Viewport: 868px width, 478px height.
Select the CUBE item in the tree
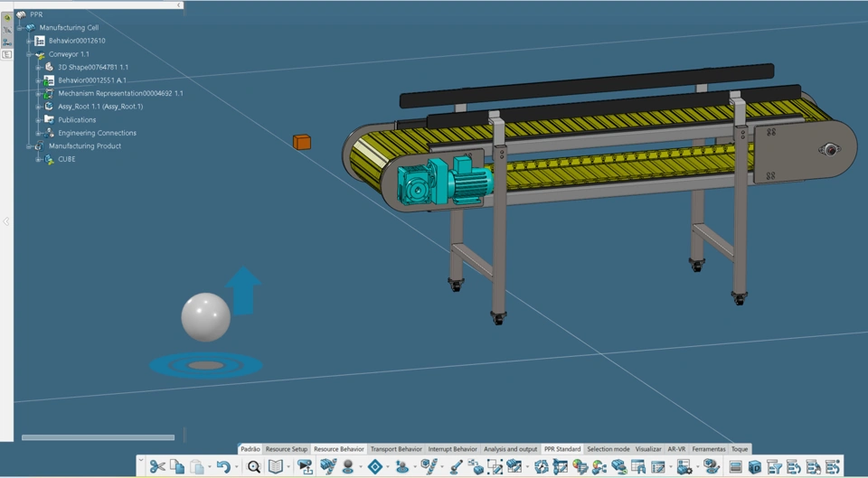[x=66, y=159]
